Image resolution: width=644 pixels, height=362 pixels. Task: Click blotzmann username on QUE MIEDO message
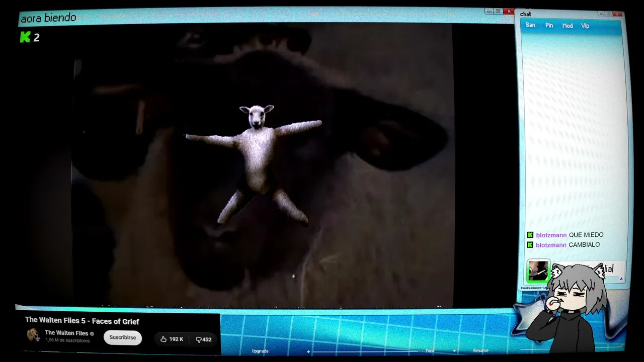[x=551, y=235]
